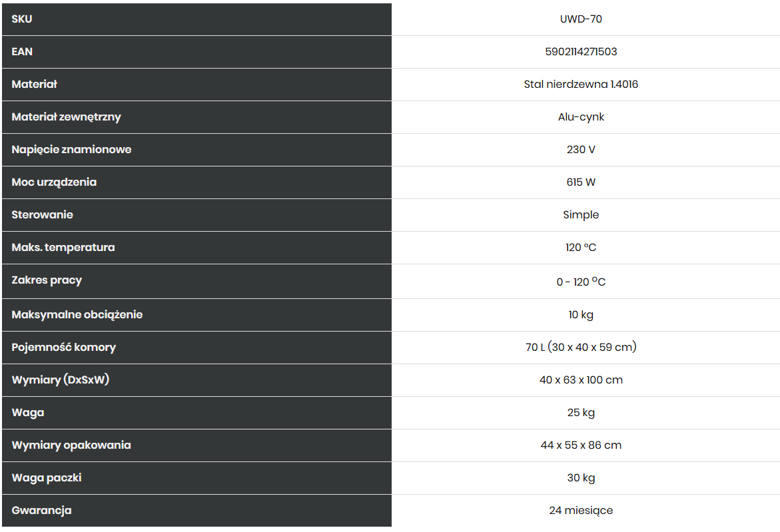Select the Simple control value

(581, 215)
